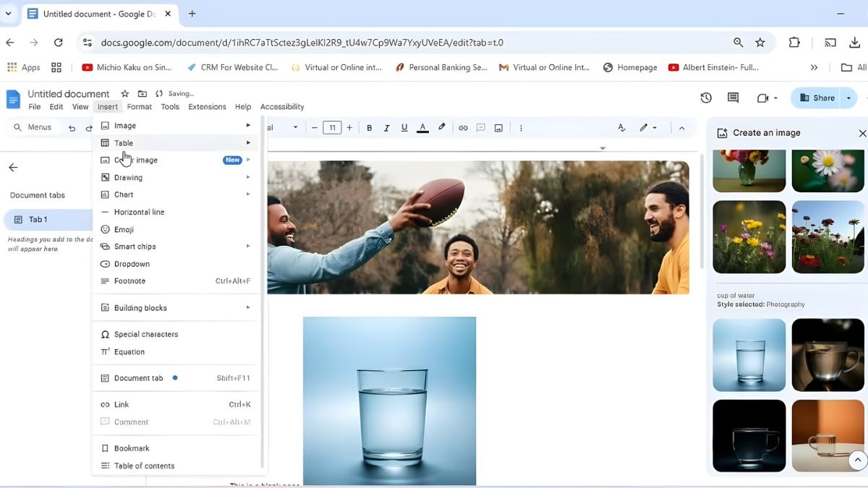The height and width of the screenshot is (488, 868).
Task: Open the Format menu
Action: [x=139, y=106]
